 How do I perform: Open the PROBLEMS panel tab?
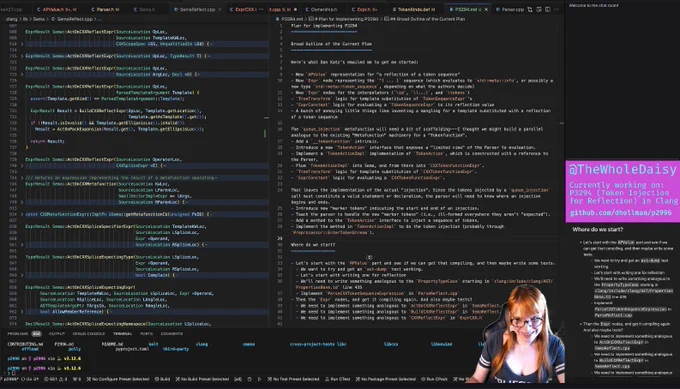[18, 333]
